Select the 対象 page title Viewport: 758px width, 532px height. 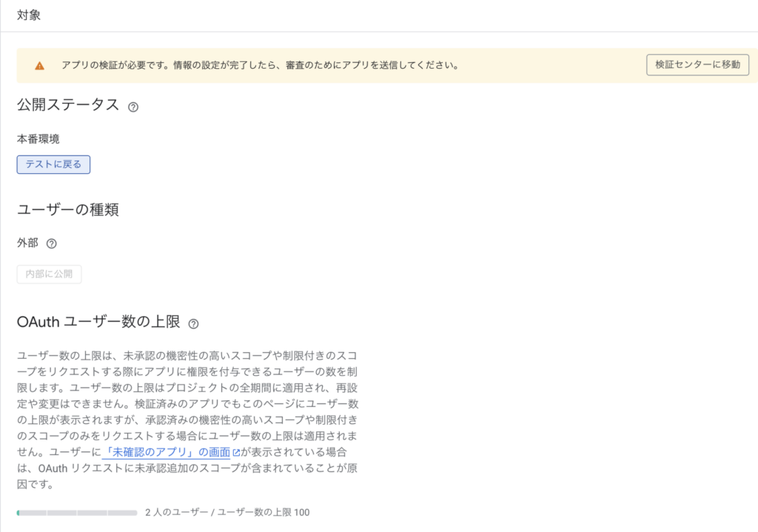(29, 16)
